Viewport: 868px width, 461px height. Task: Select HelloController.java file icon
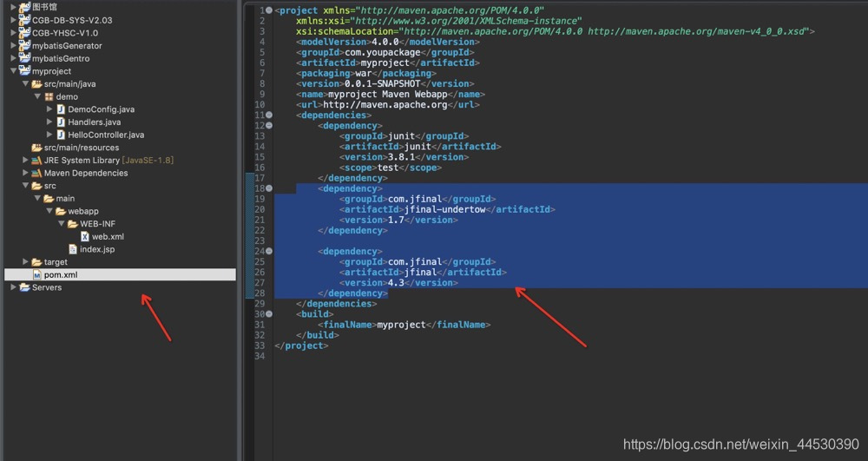pos(61,135)
